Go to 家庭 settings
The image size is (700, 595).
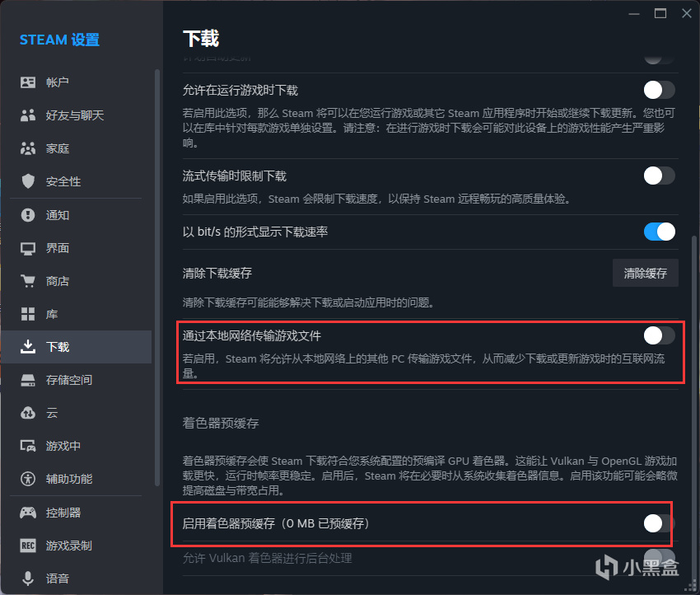(77, 148)
